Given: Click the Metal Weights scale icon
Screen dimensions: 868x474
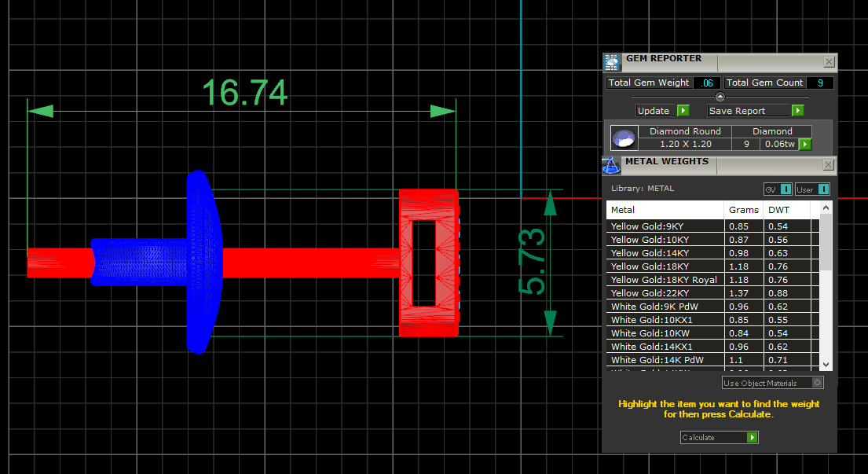Looking at the screenshot, I should (611, 165).
